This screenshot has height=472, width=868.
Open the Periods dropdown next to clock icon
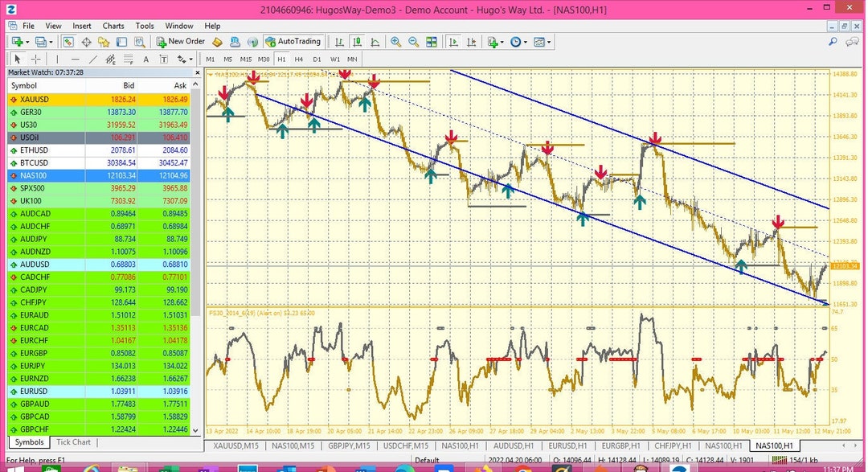point(525,41)
